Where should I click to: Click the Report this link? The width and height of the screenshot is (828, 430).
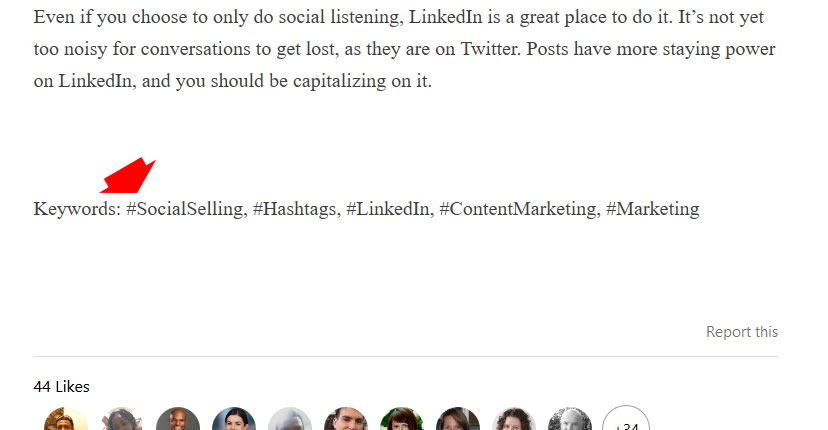tap(742, 332)
